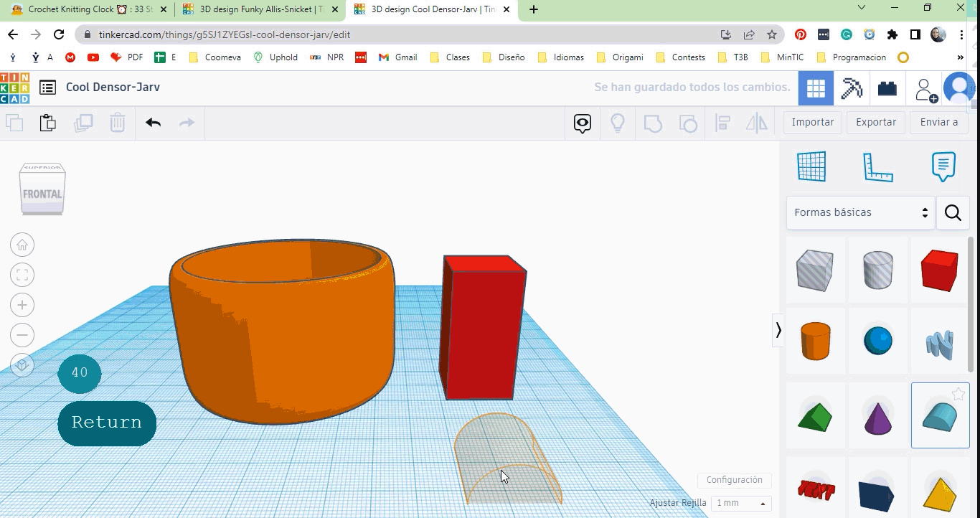Return camera to home view (house icon)
The width and height of the screenshot is (980, 518).
point(22,245)
